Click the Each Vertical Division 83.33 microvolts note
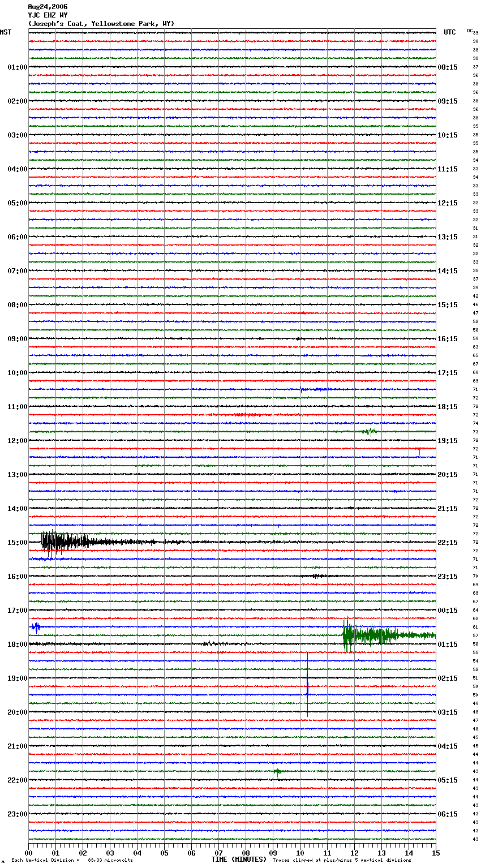Viewport: 481px width, 868px height. click(72, 860)
